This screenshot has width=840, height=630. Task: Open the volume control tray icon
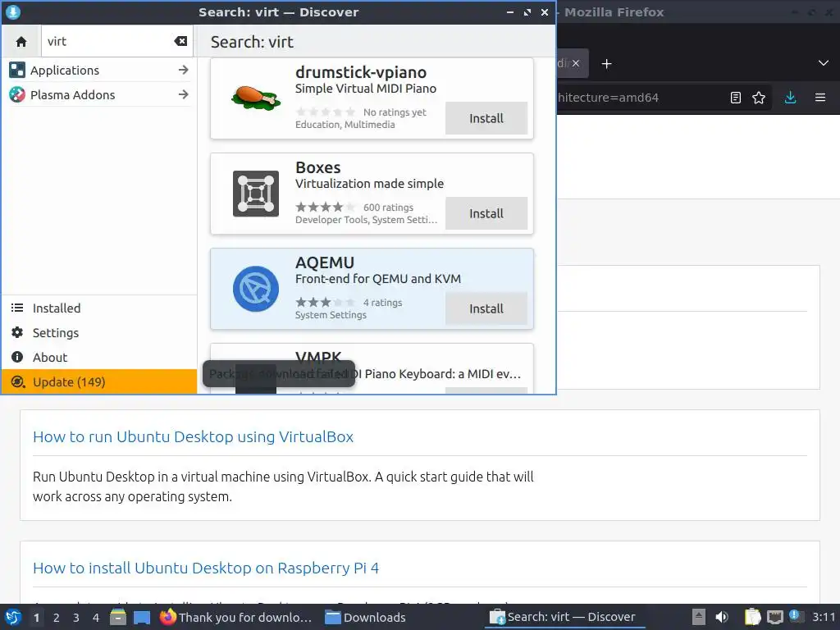722,617
